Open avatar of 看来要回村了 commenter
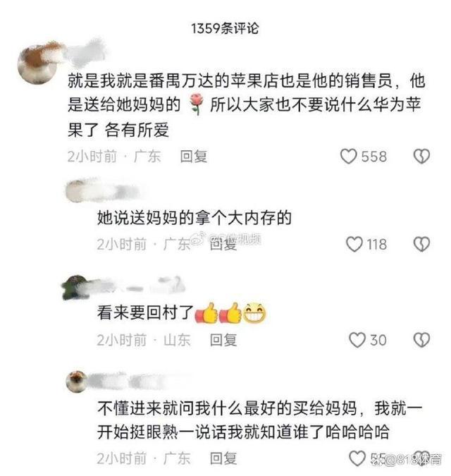Viewport: 451px width, 476px height. click(74, 287)
